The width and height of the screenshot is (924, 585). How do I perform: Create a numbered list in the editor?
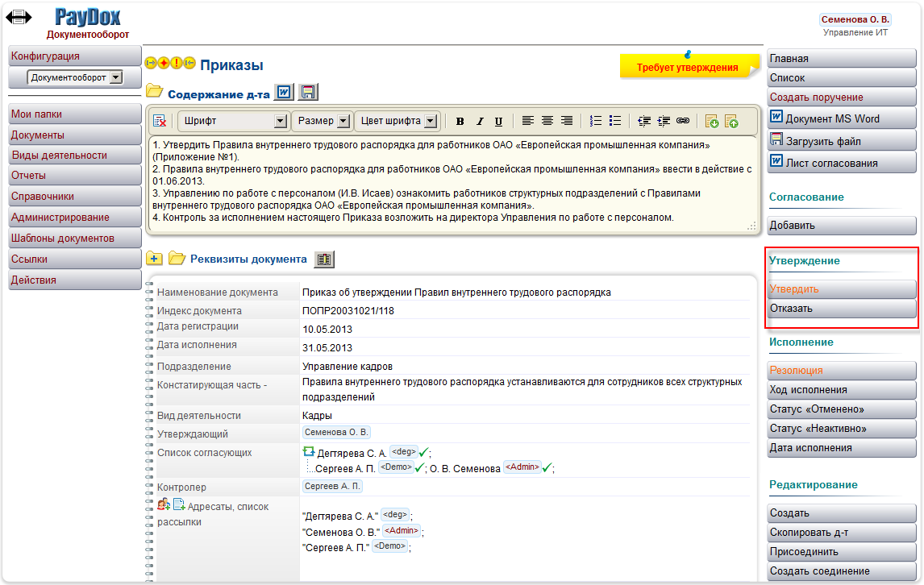click(x=594, y=119)
